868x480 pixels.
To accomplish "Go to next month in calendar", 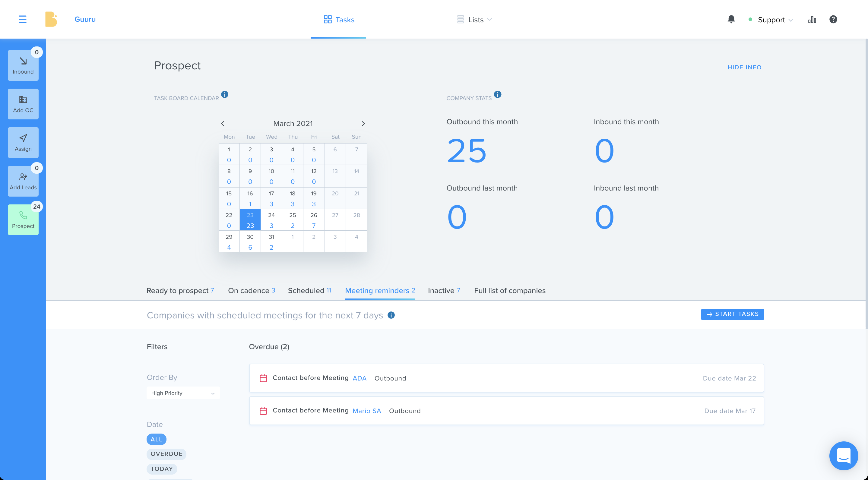I will 363,124.
